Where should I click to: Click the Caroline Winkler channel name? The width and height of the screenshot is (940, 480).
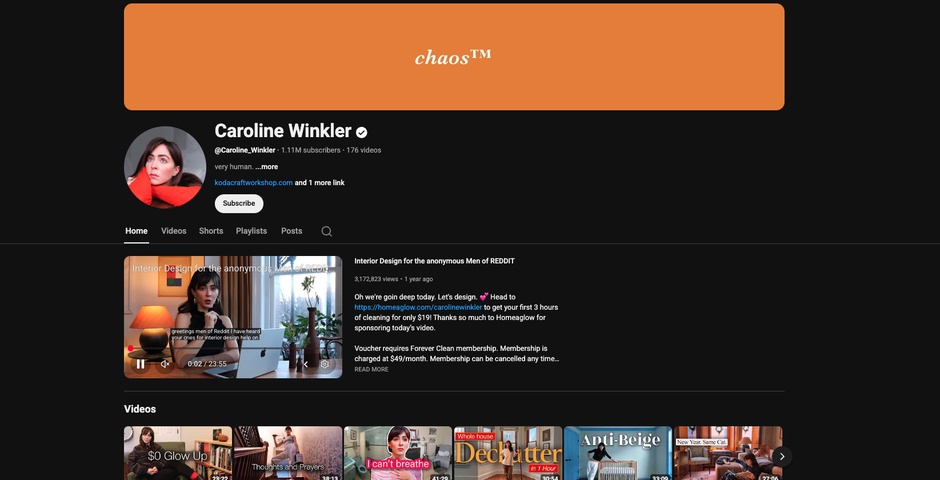[x=283, y=131]
